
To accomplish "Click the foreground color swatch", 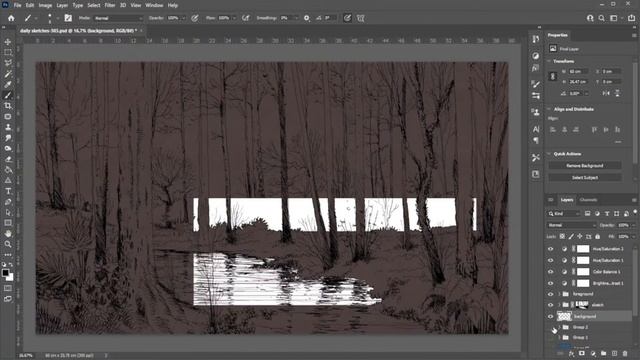I will coord(5,273).
